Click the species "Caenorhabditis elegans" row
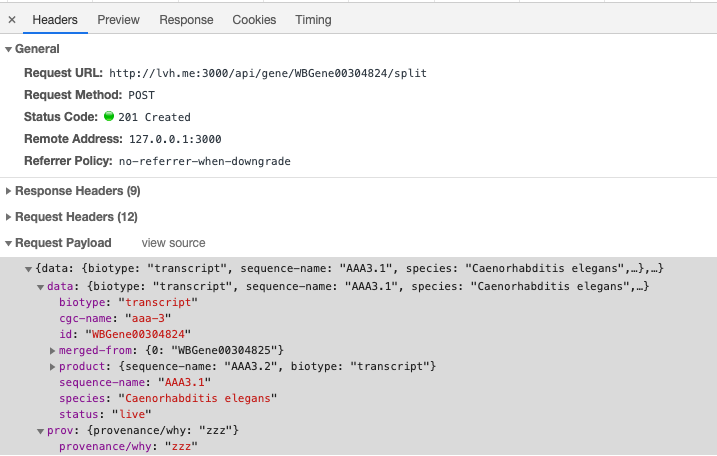 (168, 398)
